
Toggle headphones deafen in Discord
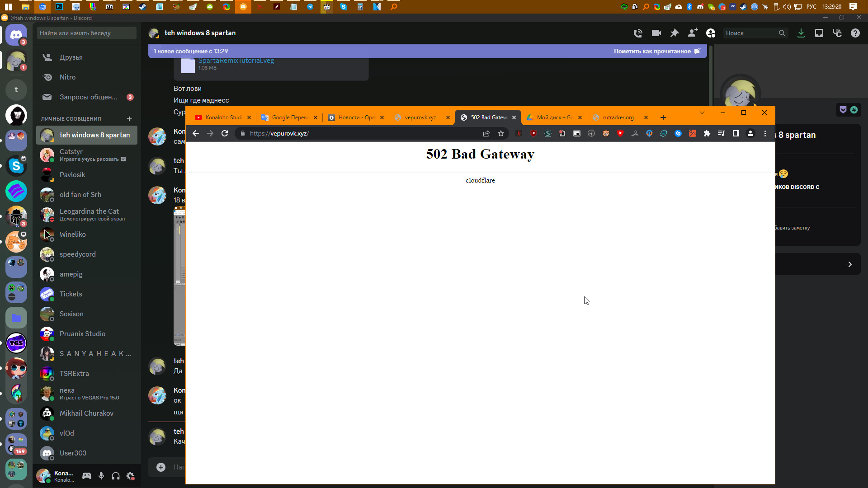pyautogui.click(x=116, y=476)
